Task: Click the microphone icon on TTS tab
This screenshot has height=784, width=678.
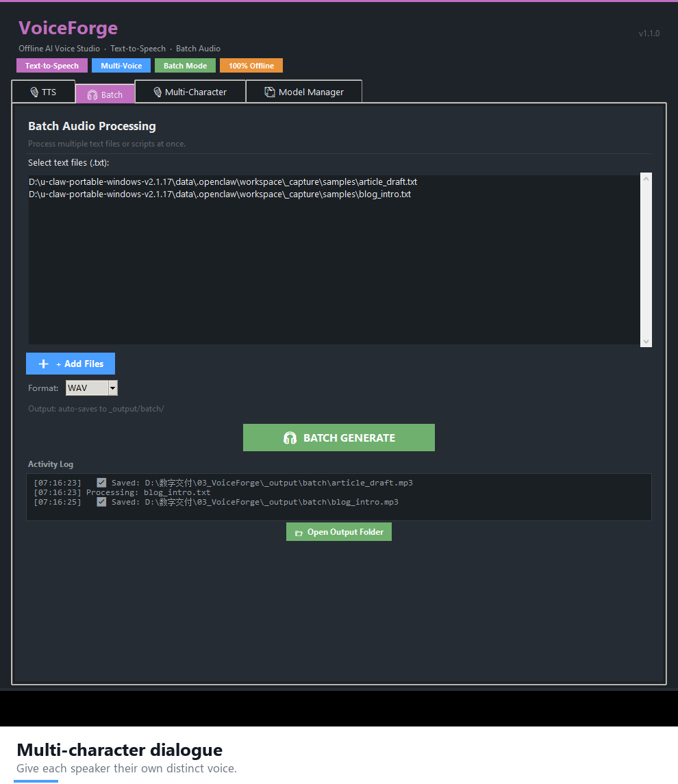Action: click(34, 92)
